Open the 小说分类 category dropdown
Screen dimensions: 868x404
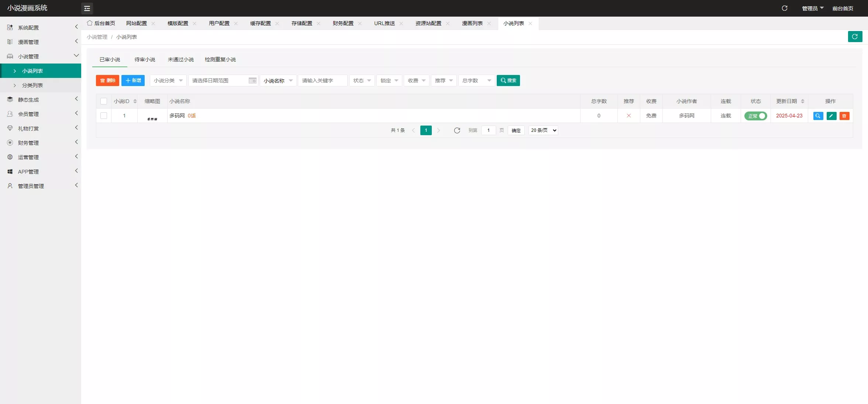[168, 81]
